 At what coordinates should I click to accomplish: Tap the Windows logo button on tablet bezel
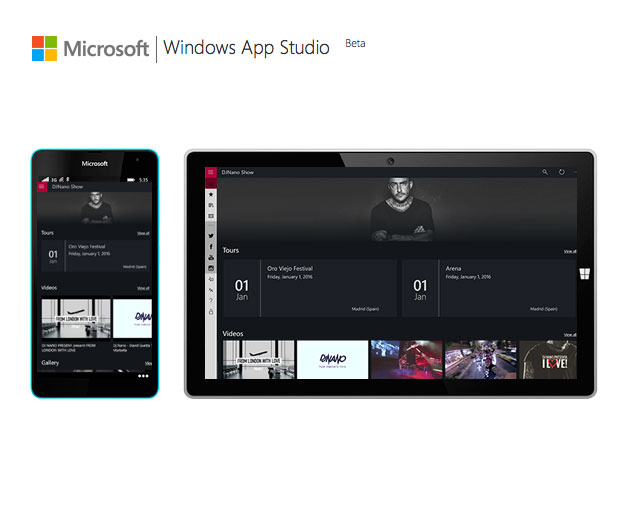point(584,274)
